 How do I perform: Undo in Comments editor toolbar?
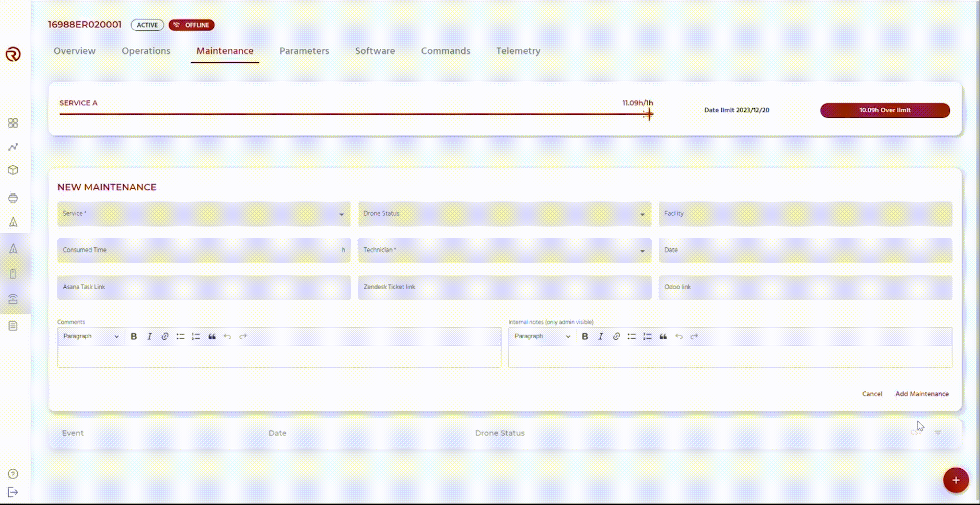click(228, 336)
